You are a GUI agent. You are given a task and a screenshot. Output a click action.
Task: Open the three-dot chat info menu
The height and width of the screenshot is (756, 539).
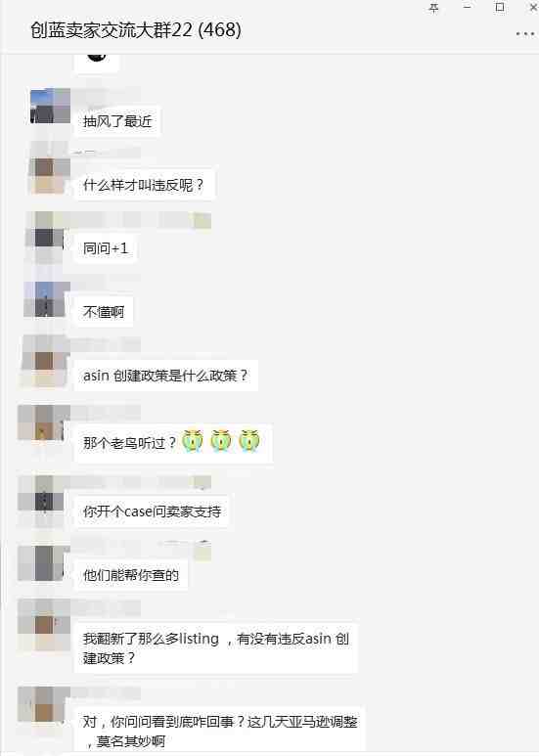[x=524, y=34]
